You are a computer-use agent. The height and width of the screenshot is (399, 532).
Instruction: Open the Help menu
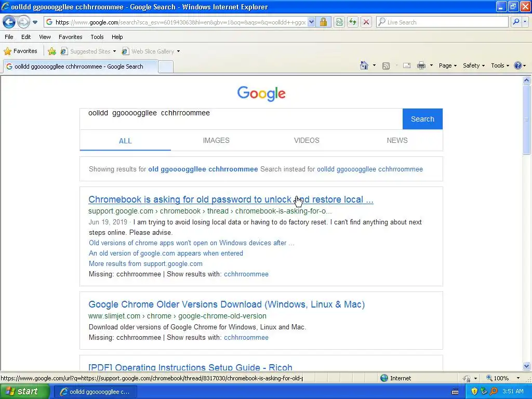click(117, 37)
